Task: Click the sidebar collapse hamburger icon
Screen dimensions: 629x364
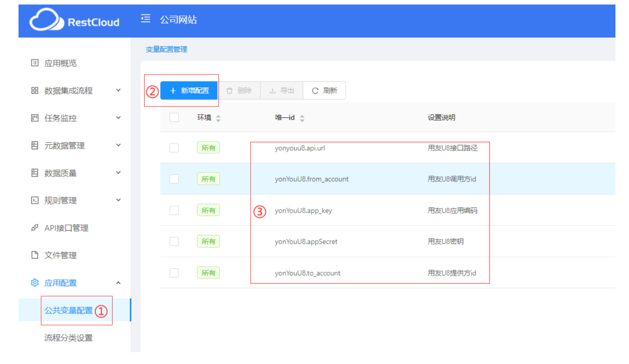Action: click(146, 19)
